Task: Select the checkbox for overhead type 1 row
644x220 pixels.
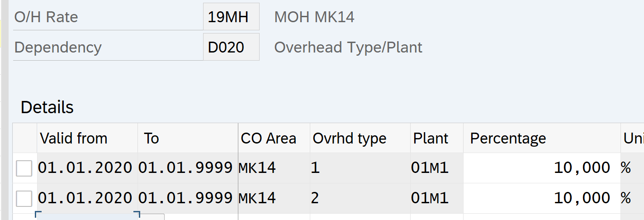Action: point(24,168)
